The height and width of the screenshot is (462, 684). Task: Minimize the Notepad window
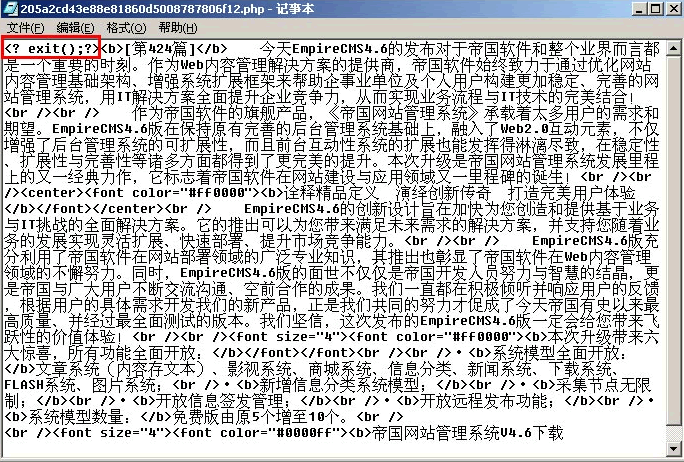pos(639,9)
